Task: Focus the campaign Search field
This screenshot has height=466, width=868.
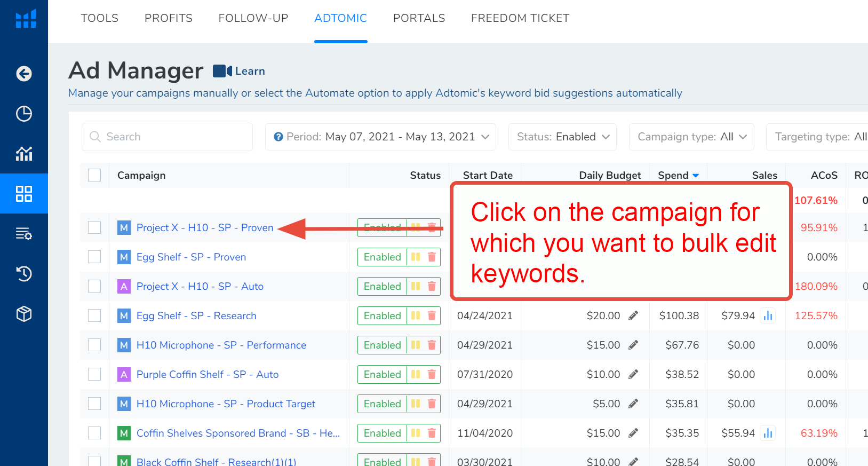Action: click(167, 137)
